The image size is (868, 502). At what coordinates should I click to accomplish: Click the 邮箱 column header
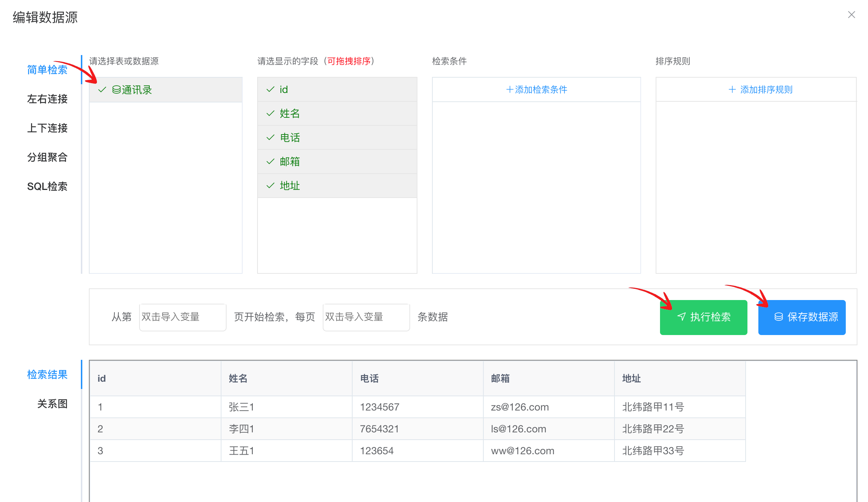coord(549,378)
